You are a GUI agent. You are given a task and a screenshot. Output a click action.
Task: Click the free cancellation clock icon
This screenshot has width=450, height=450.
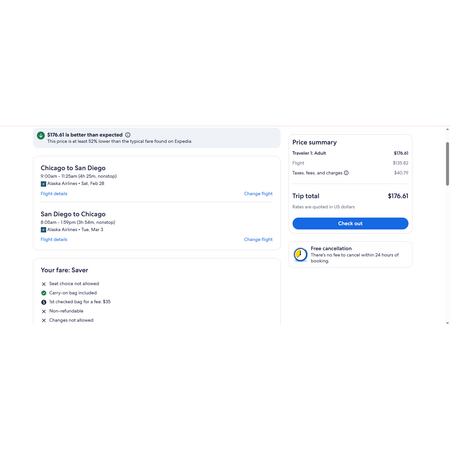300,255
